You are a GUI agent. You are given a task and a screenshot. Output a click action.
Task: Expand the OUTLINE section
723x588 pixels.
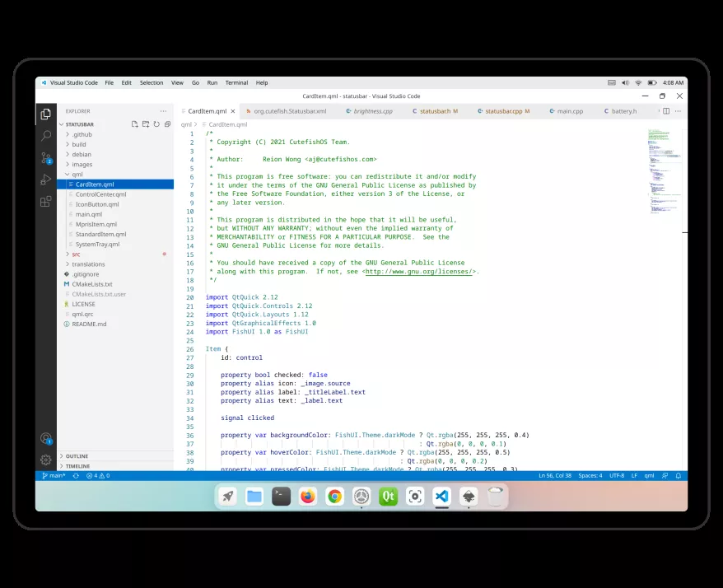115,456
